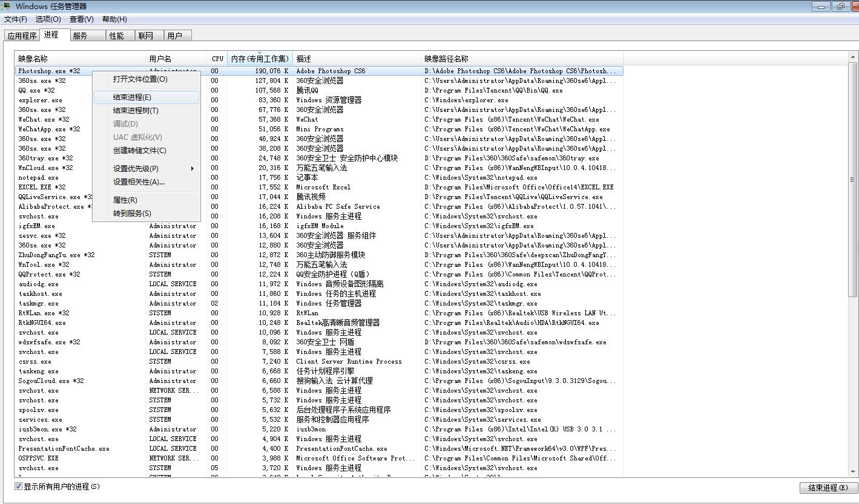859x504 pixels.
Task: Select the taskhost.exe process row
Action: pos(319,293)
